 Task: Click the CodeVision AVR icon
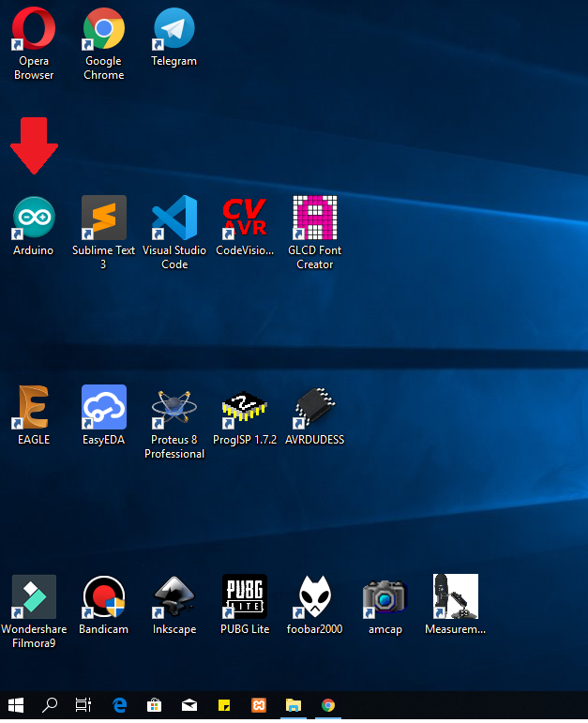245,218
